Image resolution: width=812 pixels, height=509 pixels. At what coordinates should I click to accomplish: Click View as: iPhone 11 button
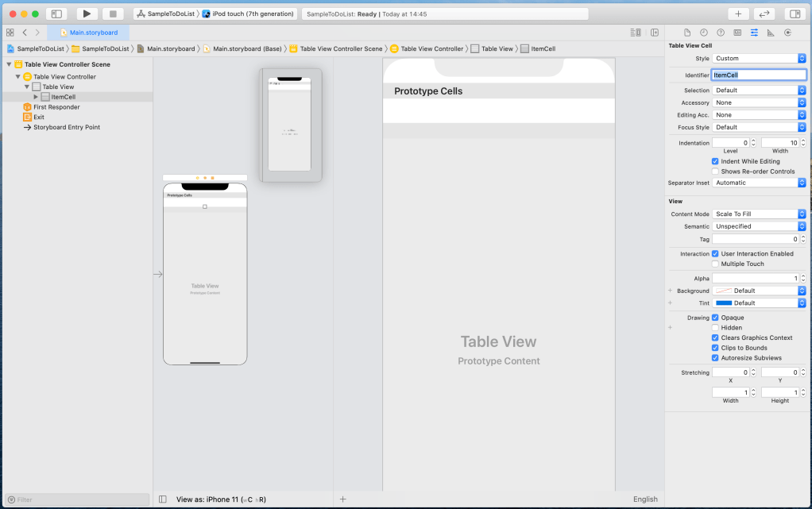[220, 499]
